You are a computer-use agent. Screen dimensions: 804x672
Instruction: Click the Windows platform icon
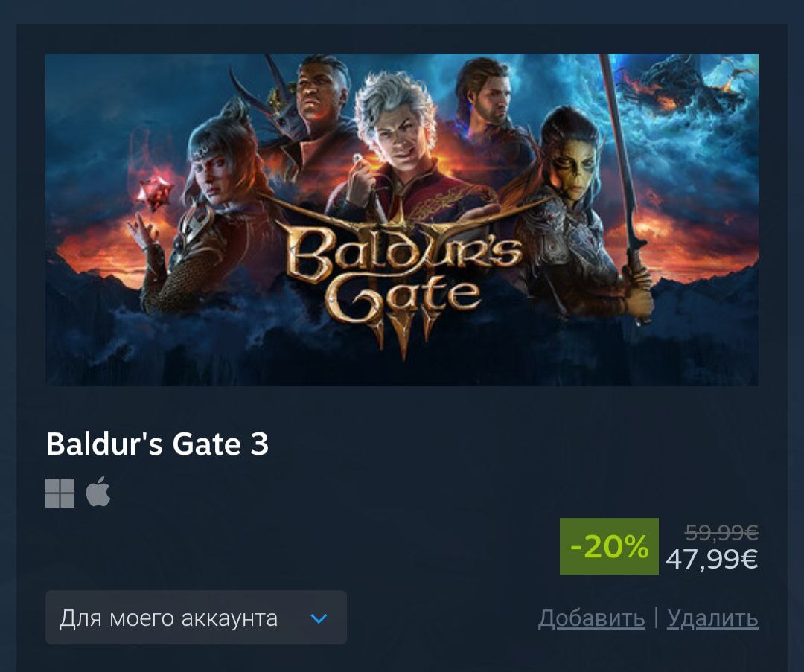60,493
